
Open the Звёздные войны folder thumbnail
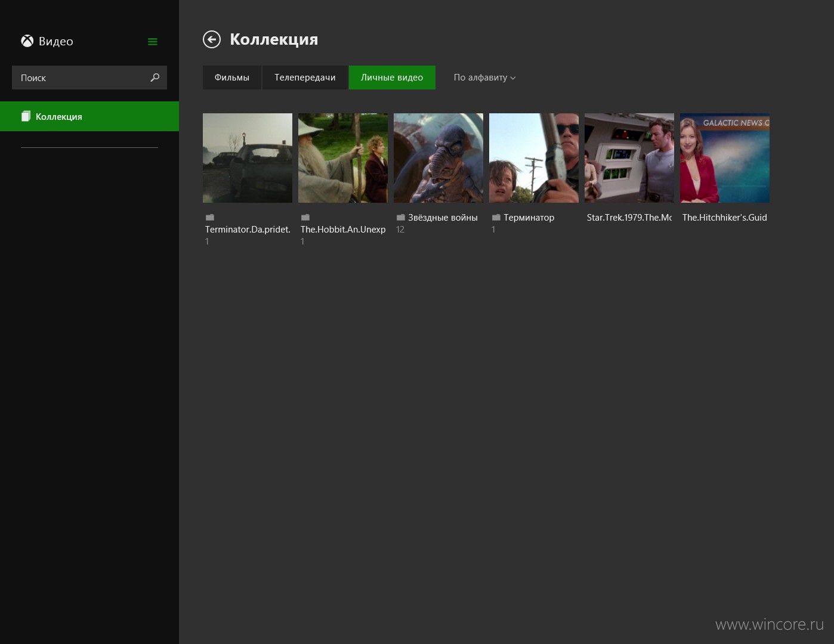(x=438, y=158)
